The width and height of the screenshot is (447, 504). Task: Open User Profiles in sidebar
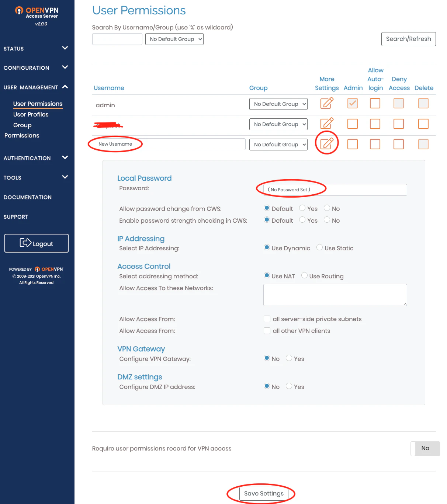pos(31,115)
